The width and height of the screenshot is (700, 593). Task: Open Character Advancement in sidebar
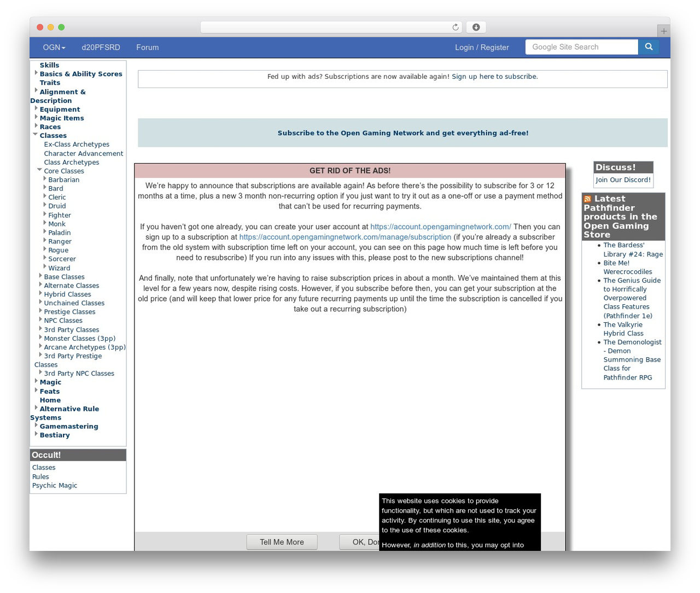tap(84, 154)
